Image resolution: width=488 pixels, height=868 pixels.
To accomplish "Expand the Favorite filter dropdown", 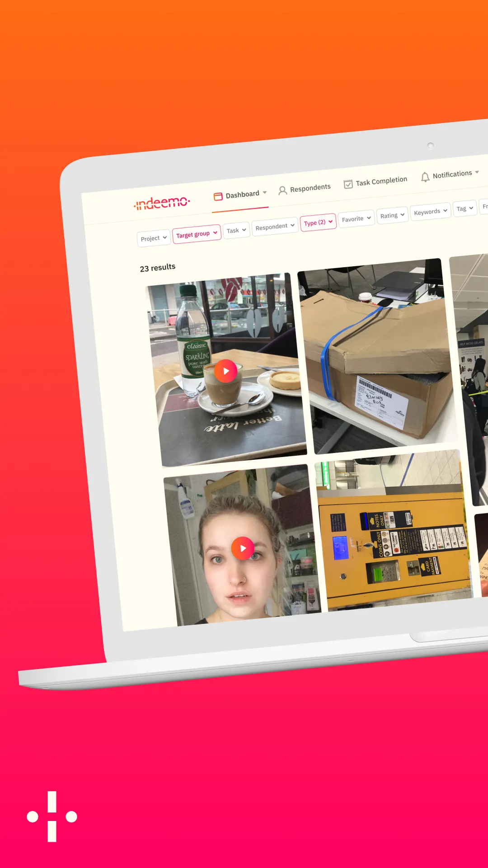I will (356, 218).
